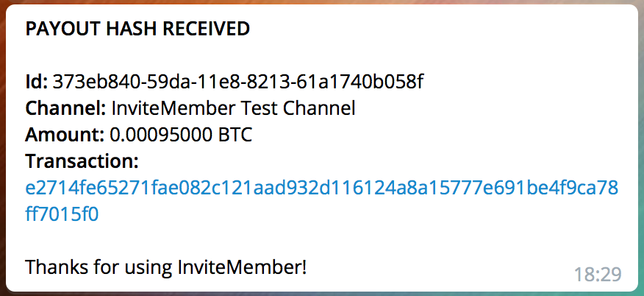This screenshot has height=296, width=644.
Task: Click the message timestamp 18:29
Action: tap(598, 275)
